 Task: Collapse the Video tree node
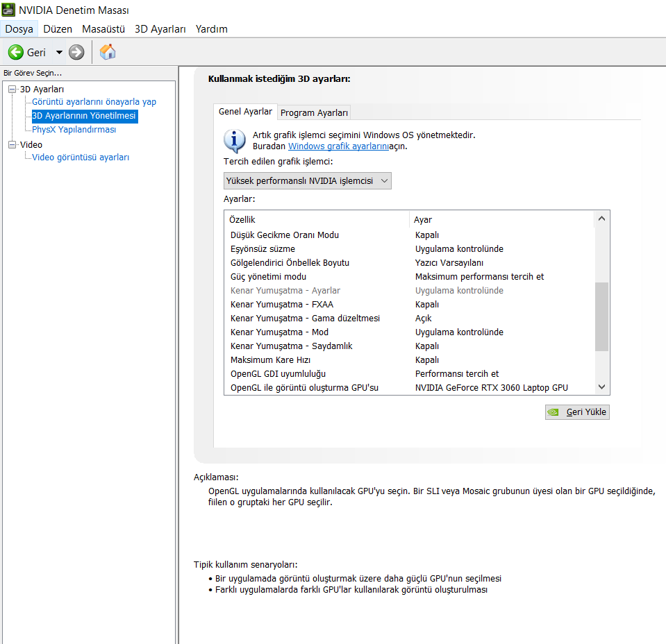pyautogui.click(x=13, y=144)
